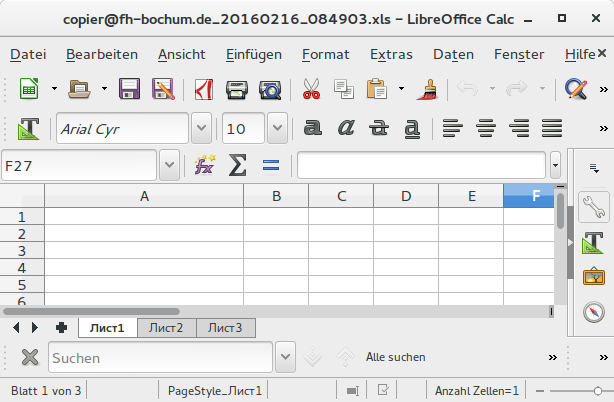Toggle bold formatting
The image size is (614, 402).
pos(313,128)
